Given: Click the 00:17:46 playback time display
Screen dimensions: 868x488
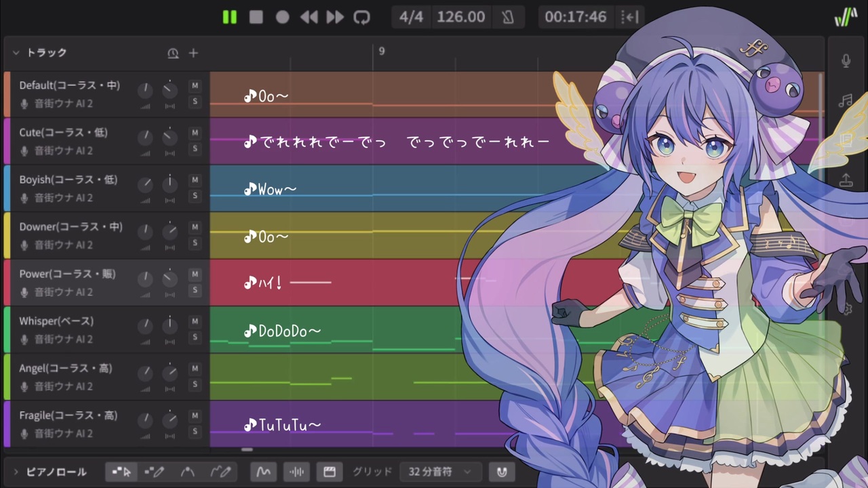Looking at the screenshot, I should pos(576,17).
